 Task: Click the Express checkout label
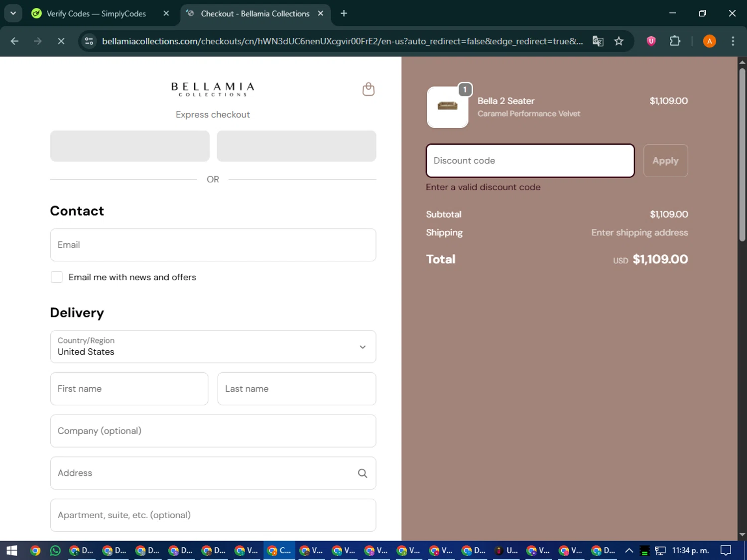213,115
